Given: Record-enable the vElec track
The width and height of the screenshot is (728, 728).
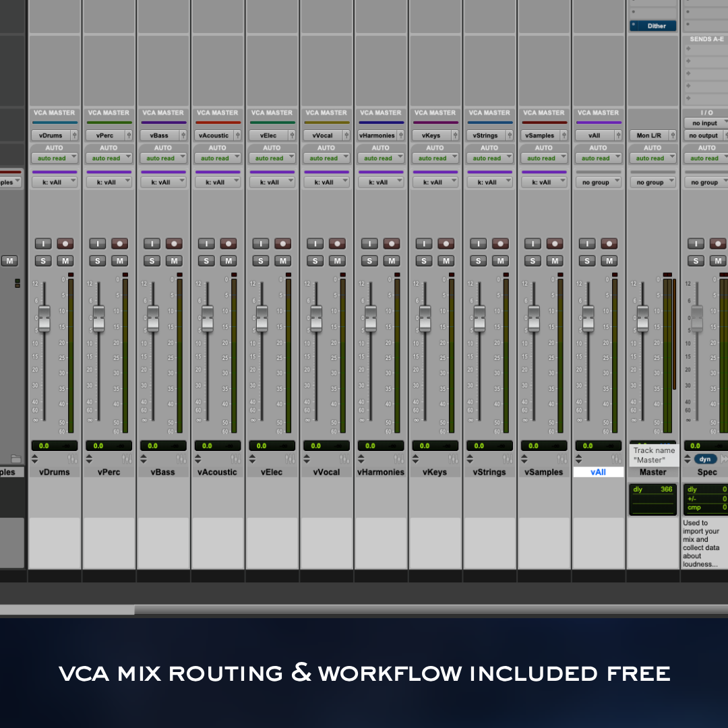Looking at the screenshot, I should pyautogui.click(x=282, y=244).
